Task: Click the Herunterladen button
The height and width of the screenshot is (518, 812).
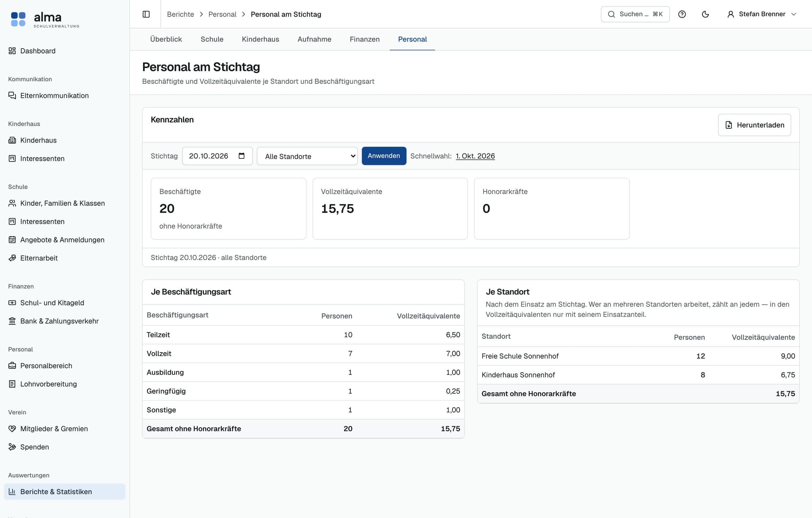Action: pyautogui.click(x=754, y=125)
